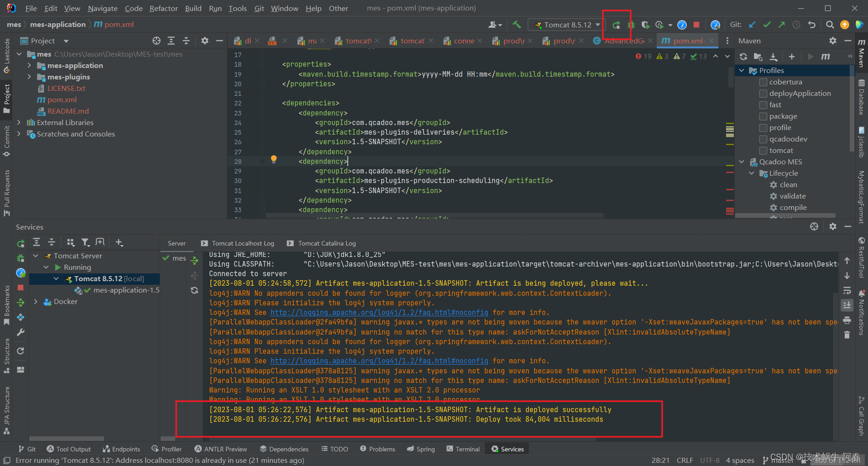Click the Git push arrow icon

782,25
